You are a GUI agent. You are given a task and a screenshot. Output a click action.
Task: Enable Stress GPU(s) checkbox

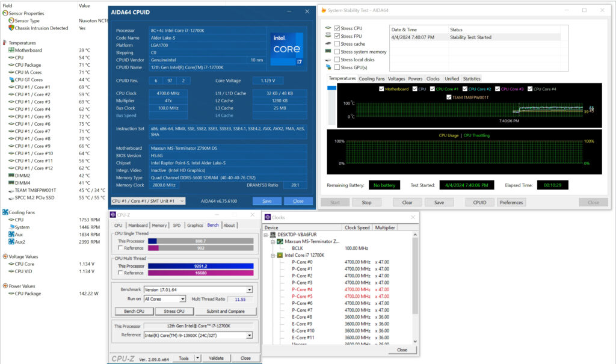pyautogui.click(x=337, y=67)
